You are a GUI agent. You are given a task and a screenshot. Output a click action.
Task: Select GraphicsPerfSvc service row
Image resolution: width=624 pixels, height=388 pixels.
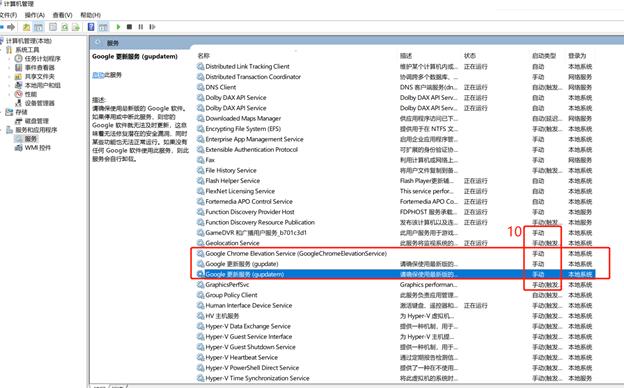(395, 285)
